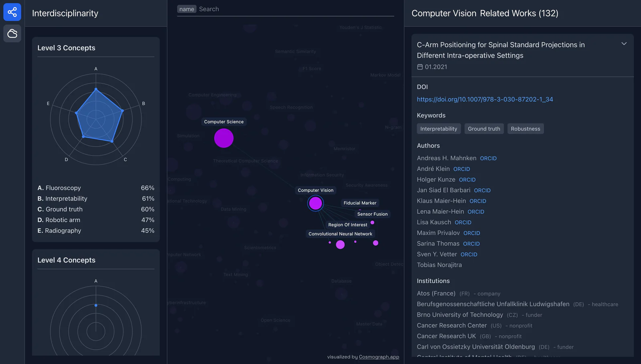Open ORCID link for Sven Y. Vetter
Viewport: 641px width, 364px height.
[469, 255]
